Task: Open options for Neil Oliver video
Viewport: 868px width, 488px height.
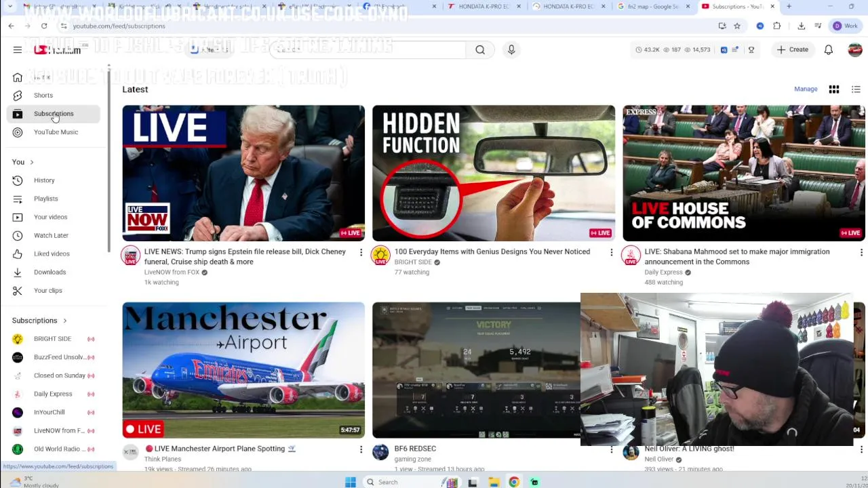Action: 861,449
